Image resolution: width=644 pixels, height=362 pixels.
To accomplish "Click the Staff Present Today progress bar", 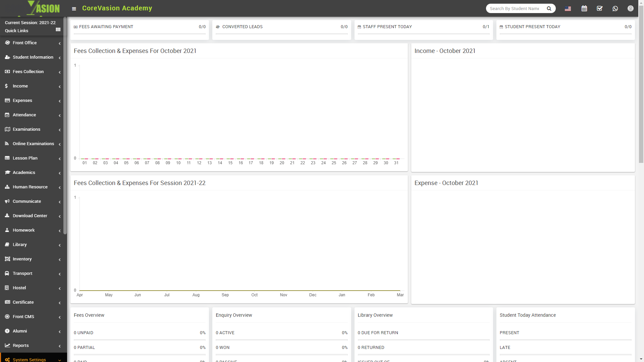I will pyautogui.click(x=424, y=34).
